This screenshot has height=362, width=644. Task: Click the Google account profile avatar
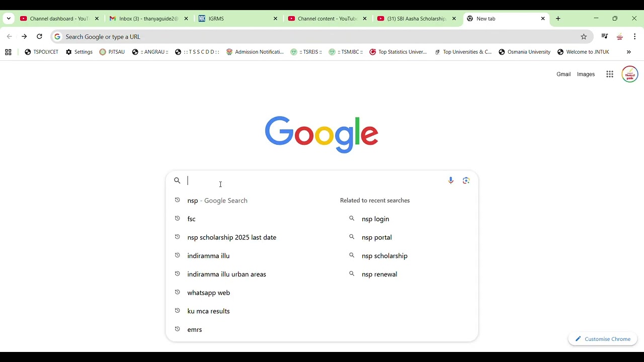(x=630, y=74)
